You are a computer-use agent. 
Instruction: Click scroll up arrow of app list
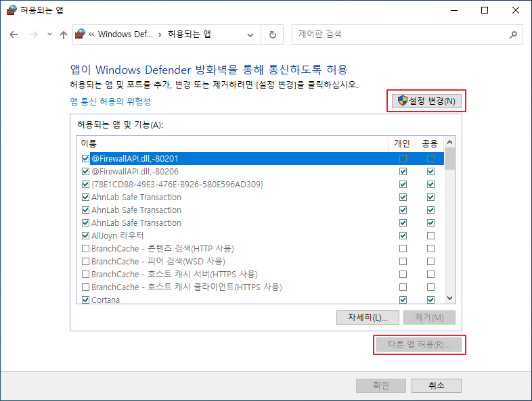(x=450, y=143)
